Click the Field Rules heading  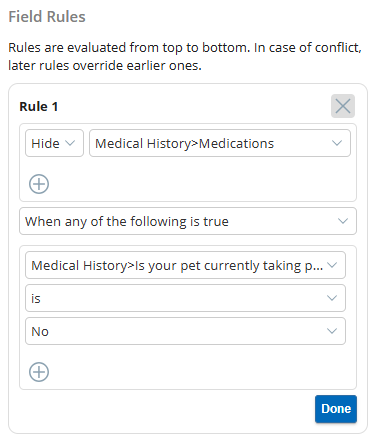tap(47, 17)
